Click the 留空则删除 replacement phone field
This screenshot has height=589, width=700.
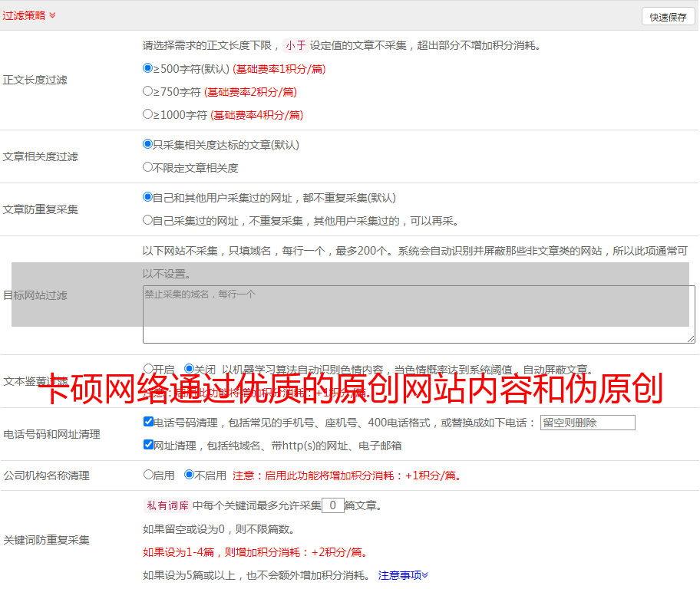[x=587, y=423]
